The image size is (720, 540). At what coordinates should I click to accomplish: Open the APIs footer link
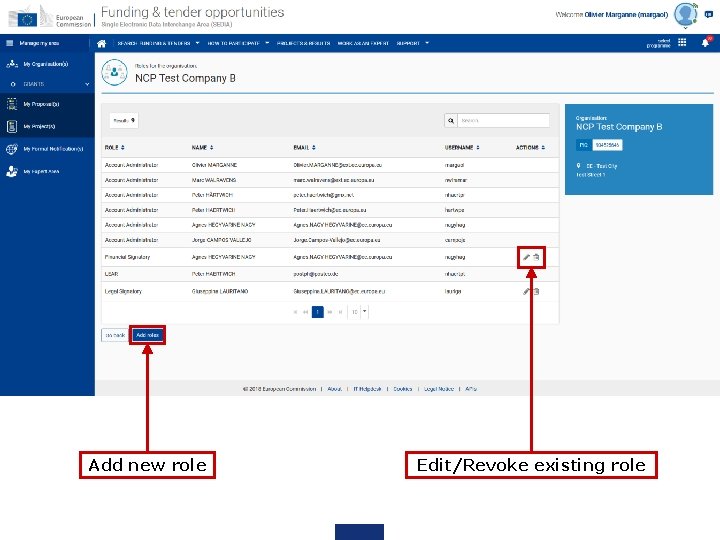coord(471,389)
